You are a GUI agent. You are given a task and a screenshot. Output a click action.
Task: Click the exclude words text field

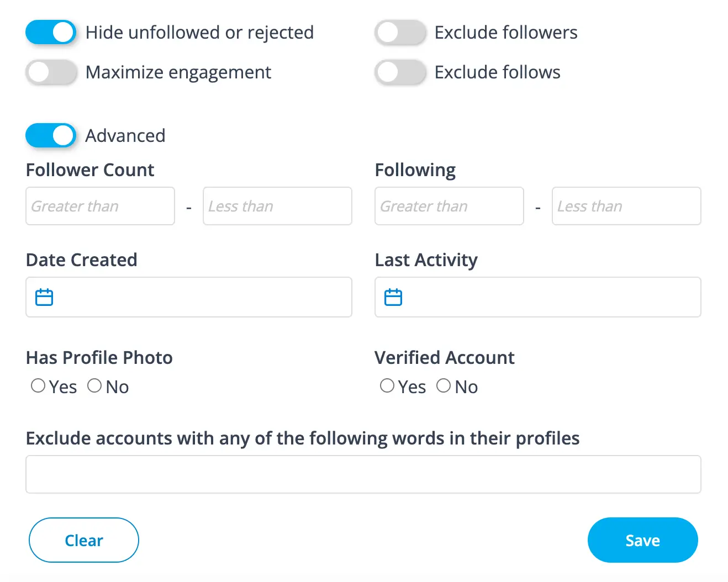(363, 474)
